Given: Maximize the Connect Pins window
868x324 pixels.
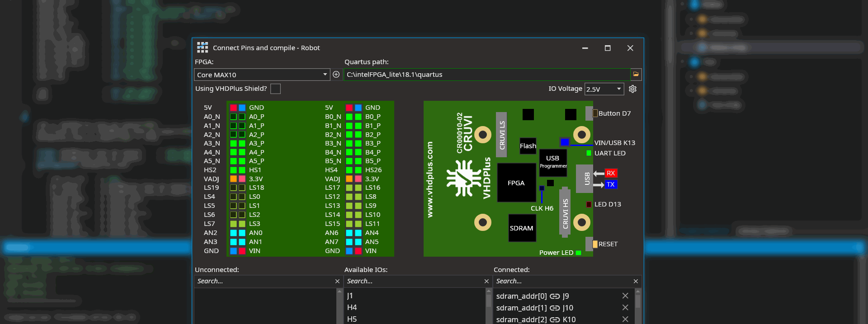Looking at the screenshot, I should coord(608,48).
